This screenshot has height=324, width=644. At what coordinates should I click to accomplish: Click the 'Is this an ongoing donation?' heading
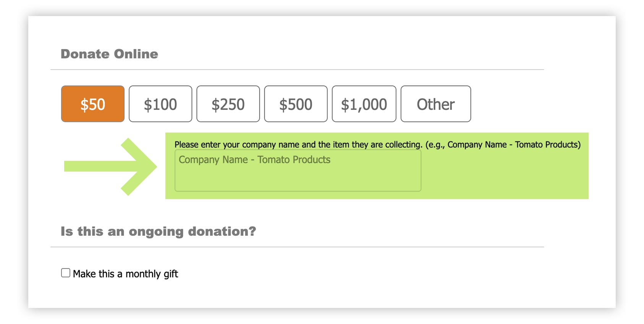159,231
